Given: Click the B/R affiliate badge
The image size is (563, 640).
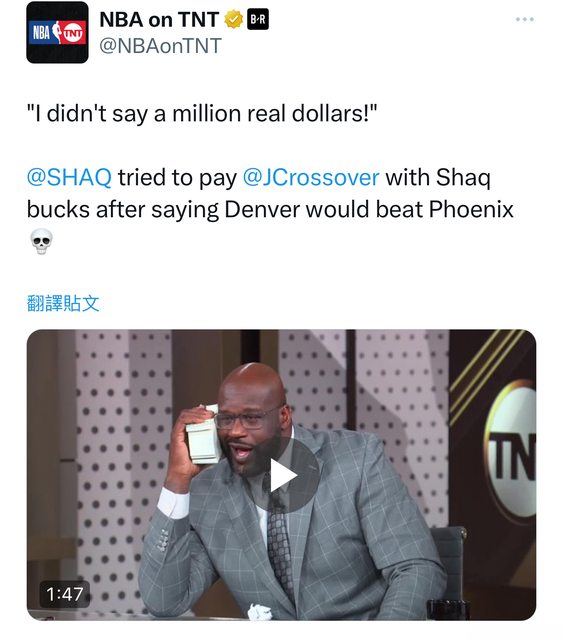Looking at the screenshot, I should point(258,20).
